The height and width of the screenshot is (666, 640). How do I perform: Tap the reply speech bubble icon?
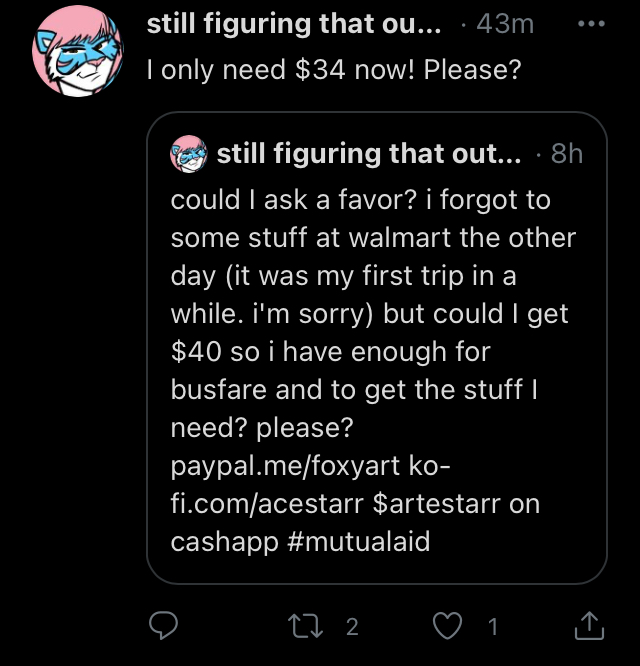coord(163,626)
